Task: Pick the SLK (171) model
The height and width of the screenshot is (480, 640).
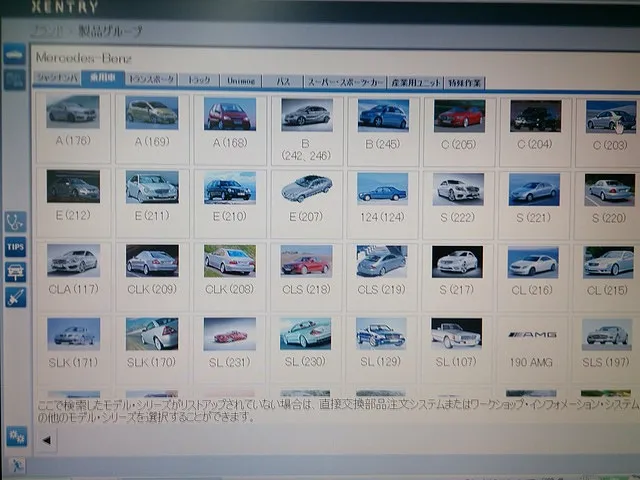Action: click(73, 349)
